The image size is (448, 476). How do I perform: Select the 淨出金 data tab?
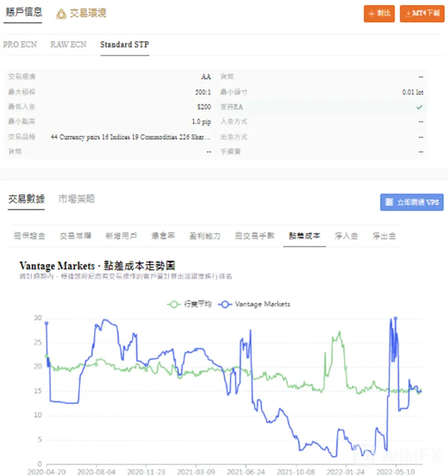coord(384,236)
